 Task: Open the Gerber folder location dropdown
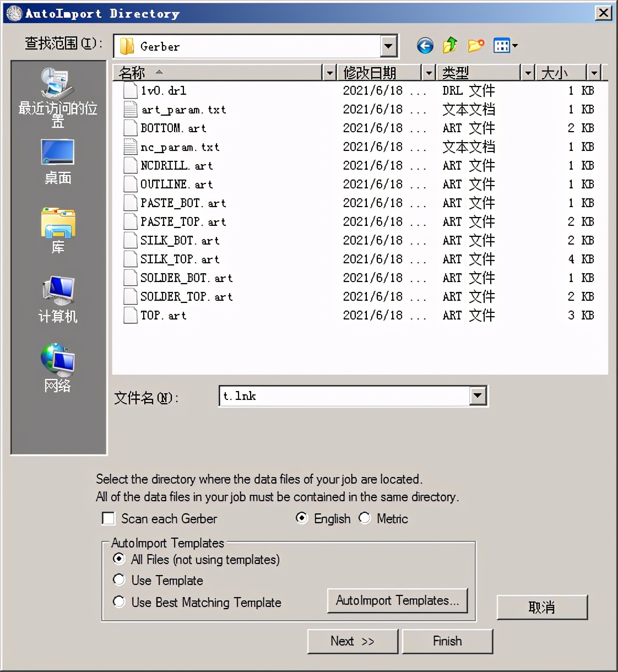click(x=389, y=46)
